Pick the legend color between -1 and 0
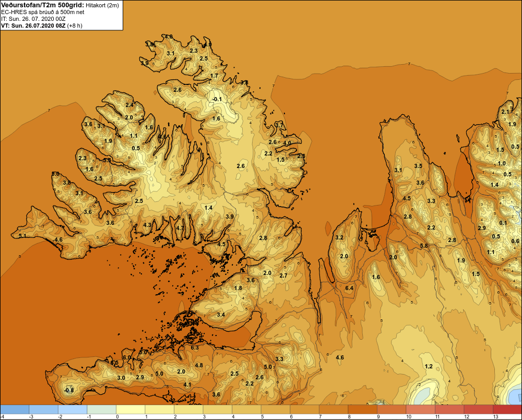Viewport: 522px width, 420px height. pyautogui.click(x=102, y=410)
